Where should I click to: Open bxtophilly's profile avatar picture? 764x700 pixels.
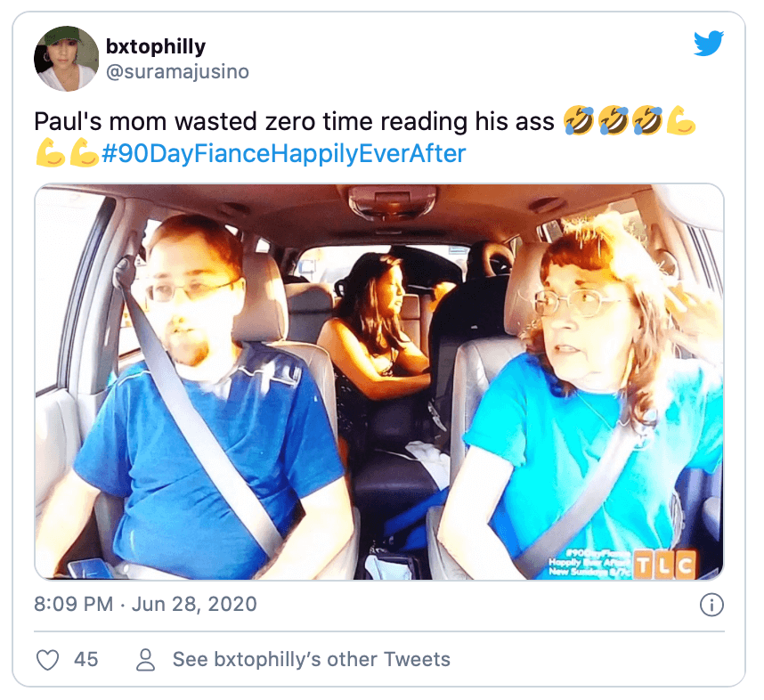coord(66,59)
